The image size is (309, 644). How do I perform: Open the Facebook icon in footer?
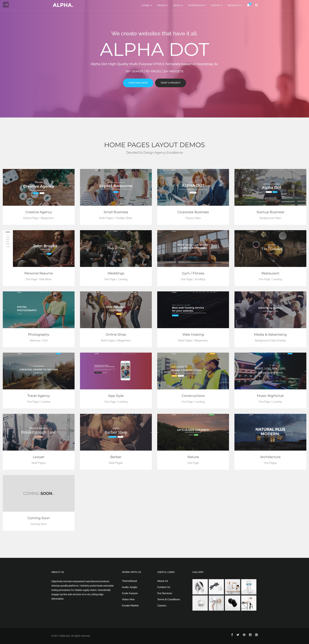pos(232,634)
